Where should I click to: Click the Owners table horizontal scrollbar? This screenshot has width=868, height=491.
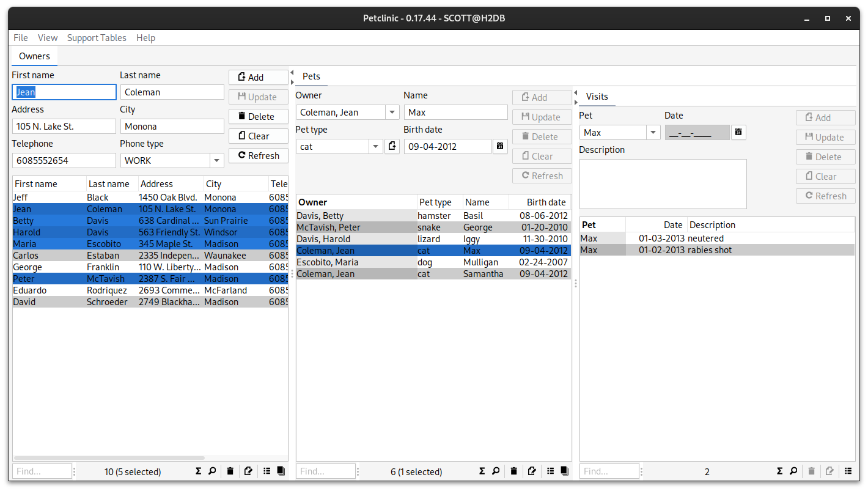(109, 457)
